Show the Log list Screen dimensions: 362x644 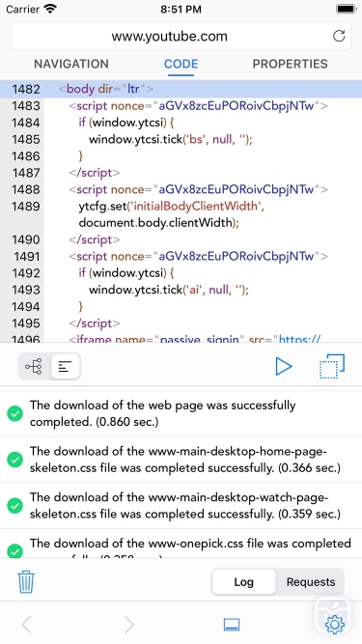pyautogui.click(x=244, y=582)
